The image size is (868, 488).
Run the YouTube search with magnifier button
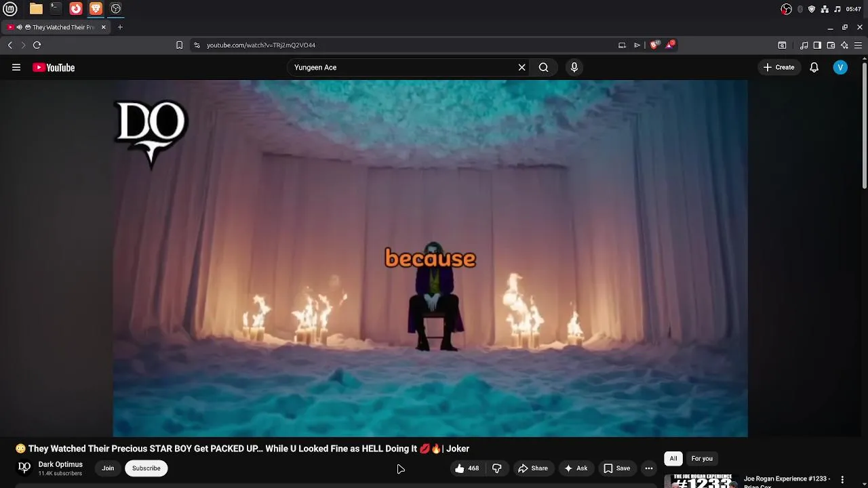tap(544, 67)
